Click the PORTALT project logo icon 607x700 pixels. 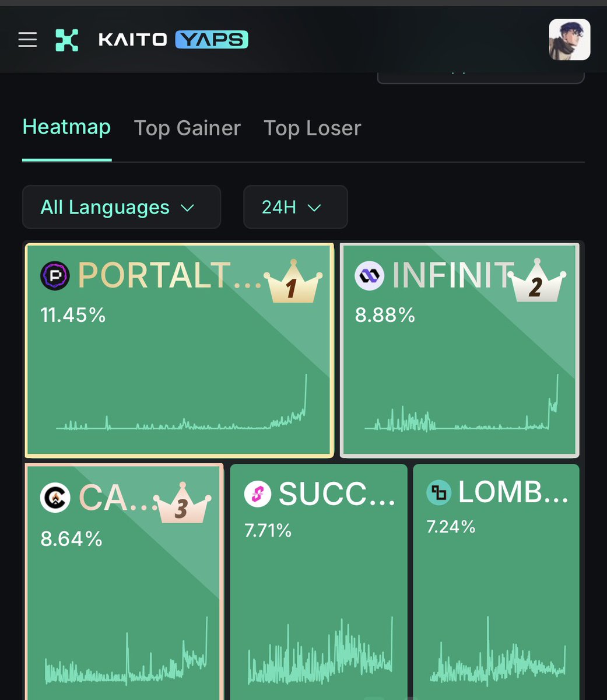point(55,275)
